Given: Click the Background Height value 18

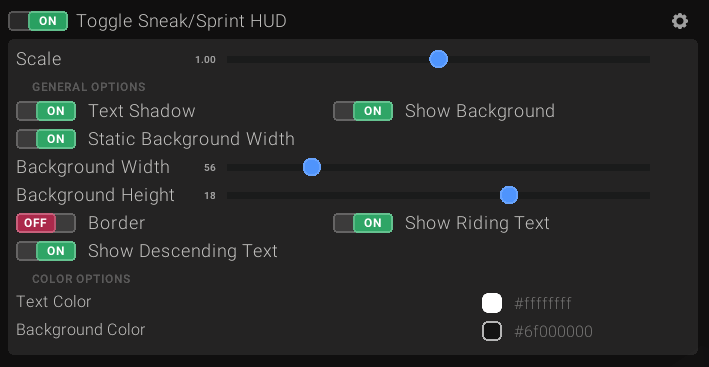Looking at the screenshot, I should tap(210, 196).
